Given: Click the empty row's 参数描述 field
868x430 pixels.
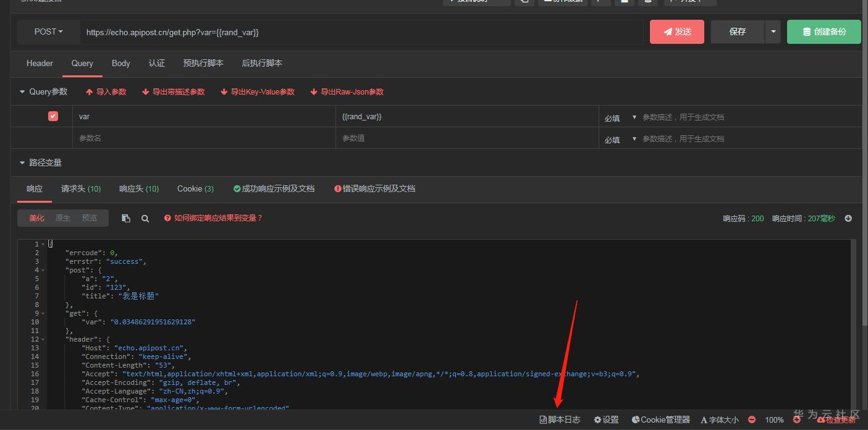Looking at the screenshot, I should coord(751,138).
